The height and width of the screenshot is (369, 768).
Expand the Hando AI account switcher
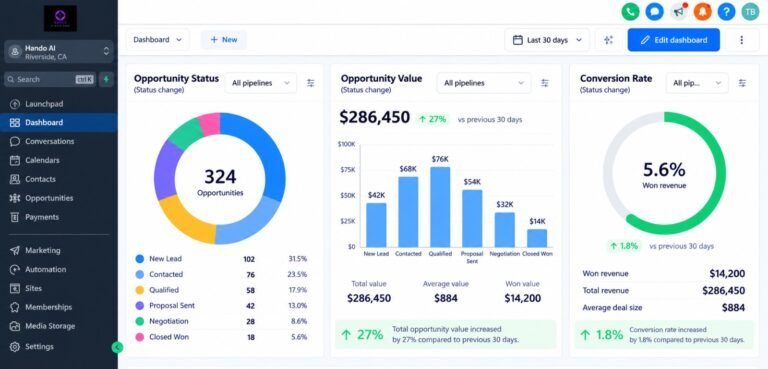59,52
